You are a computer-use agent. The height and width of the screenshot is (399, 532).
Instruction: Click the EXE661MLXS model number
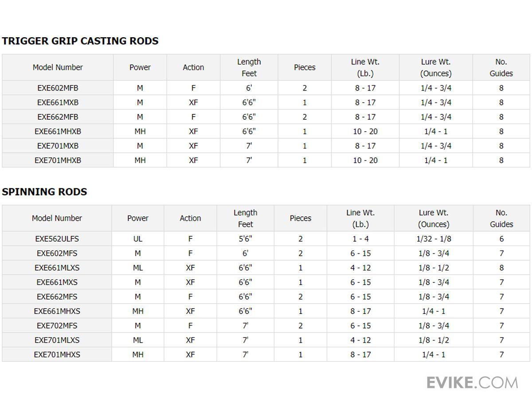pyautogui.click(x=57, y=268)
